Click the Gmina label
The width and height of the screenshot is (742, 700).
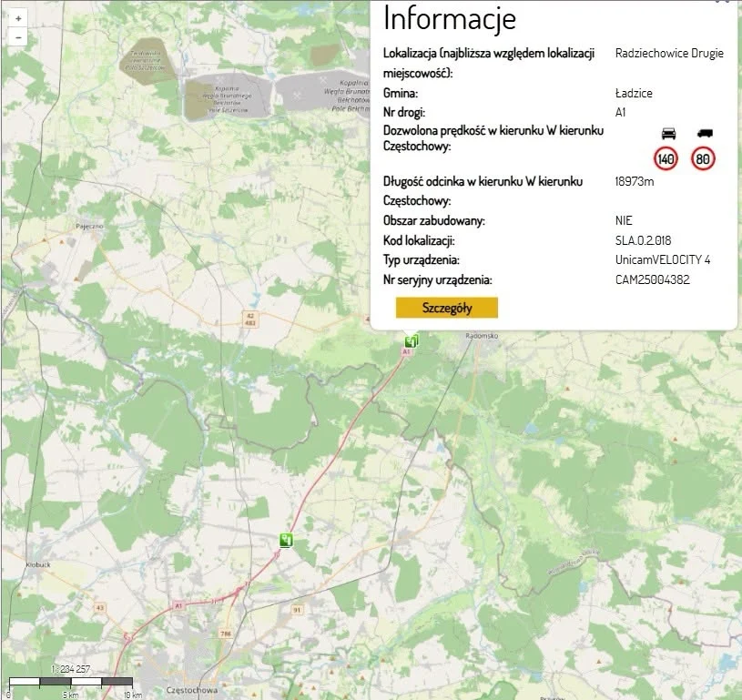coord(401,93)
